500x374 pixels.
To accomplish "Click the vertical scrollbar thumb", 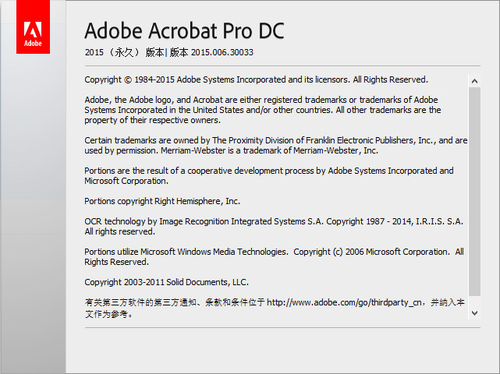I will tap(475, 192).
